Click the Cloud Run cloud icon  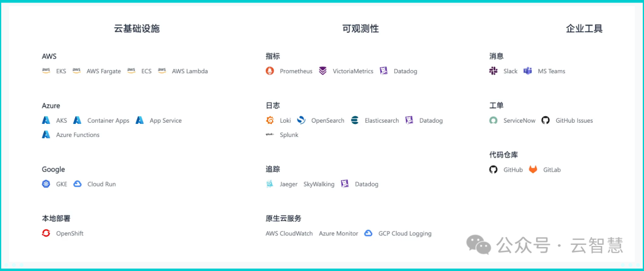pyautogui.click(x=77, y=184)
